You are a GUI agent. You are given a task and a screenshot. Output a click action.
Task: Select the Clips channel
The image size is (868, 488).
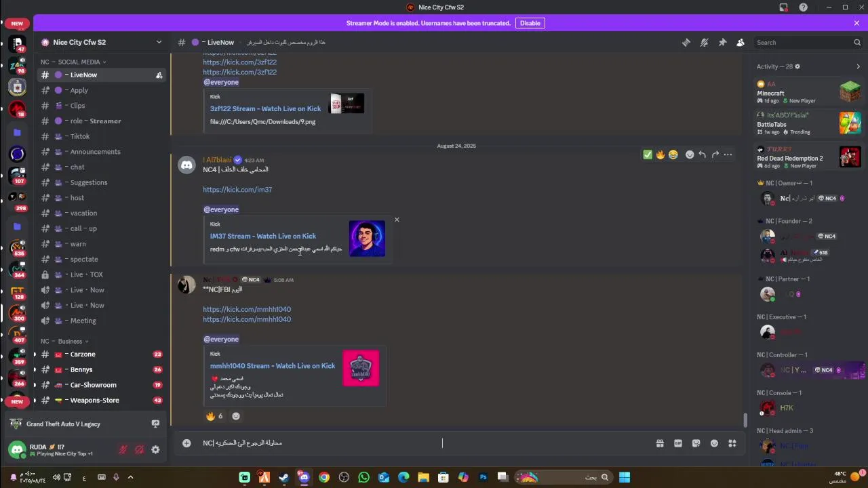click(x=102, y=106)
